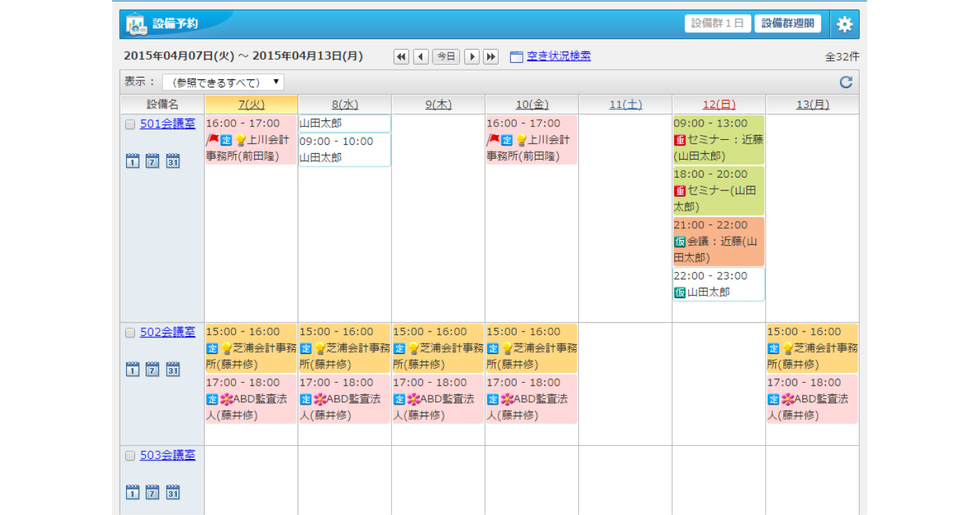This screenshot has height=515, width=980.
Task: Open settings gear in 設備予約 header
Action: coord(845,24)
